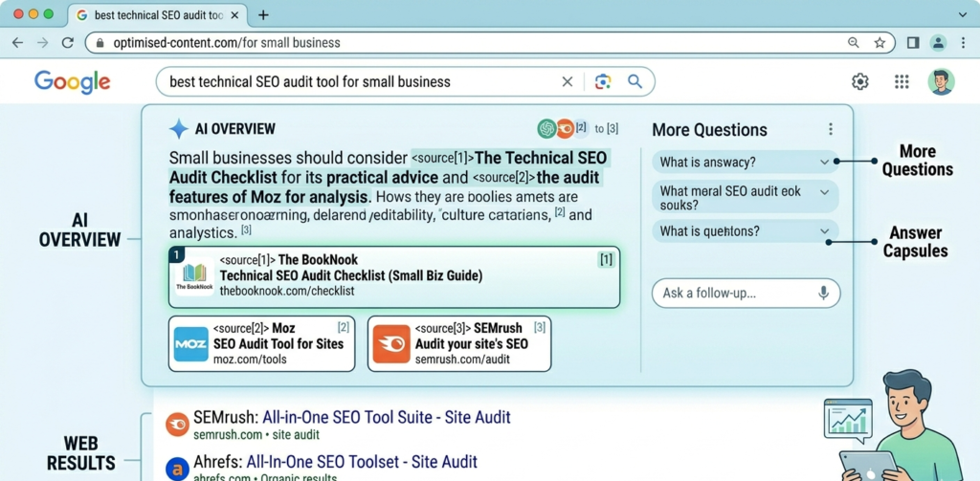Viewport: 980px width, 481px height.
Task: Open the More Questions three-dot menu
Action: [x=831, y=129]
